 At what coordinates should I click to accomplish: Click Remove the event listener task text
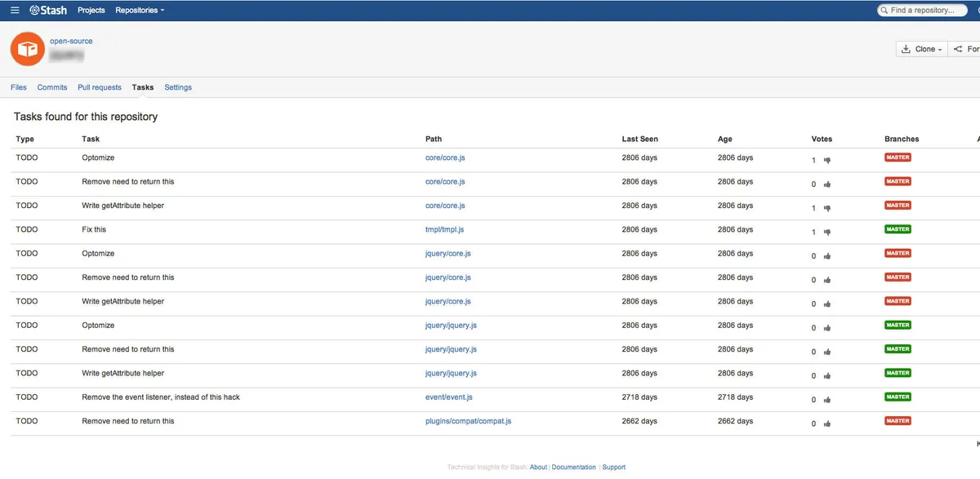(x=161, y=397)
